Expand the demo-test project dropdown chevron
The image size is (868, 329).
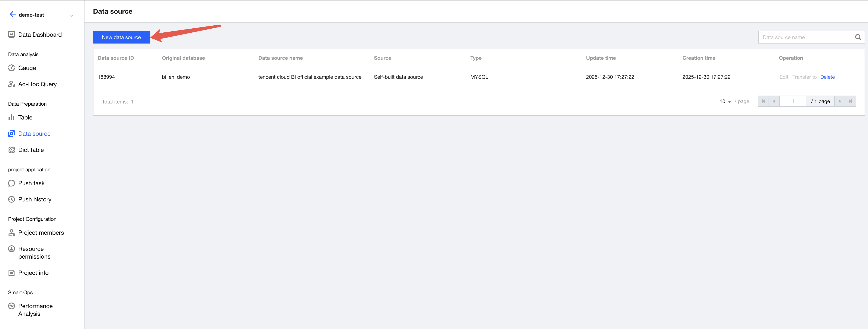click(x=71, y=16)
